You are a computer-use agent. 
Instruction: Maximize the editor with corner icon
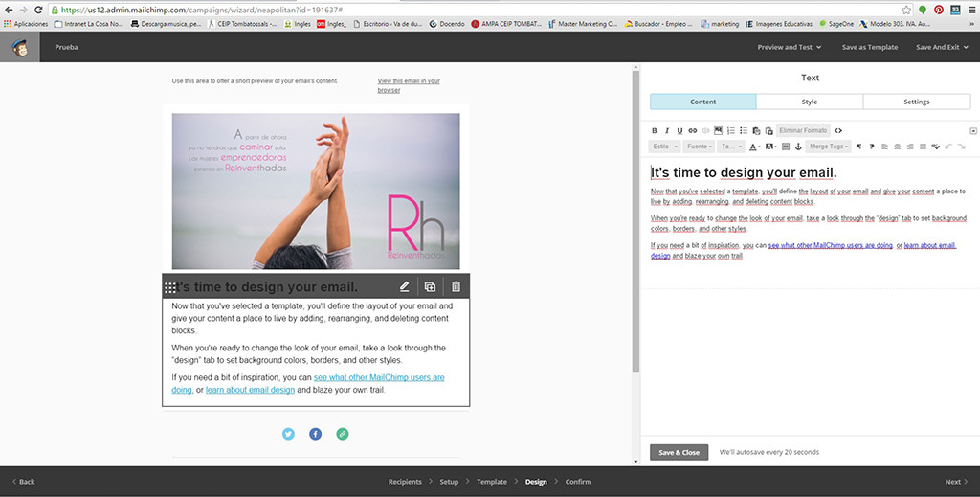(x=973, y=130)
